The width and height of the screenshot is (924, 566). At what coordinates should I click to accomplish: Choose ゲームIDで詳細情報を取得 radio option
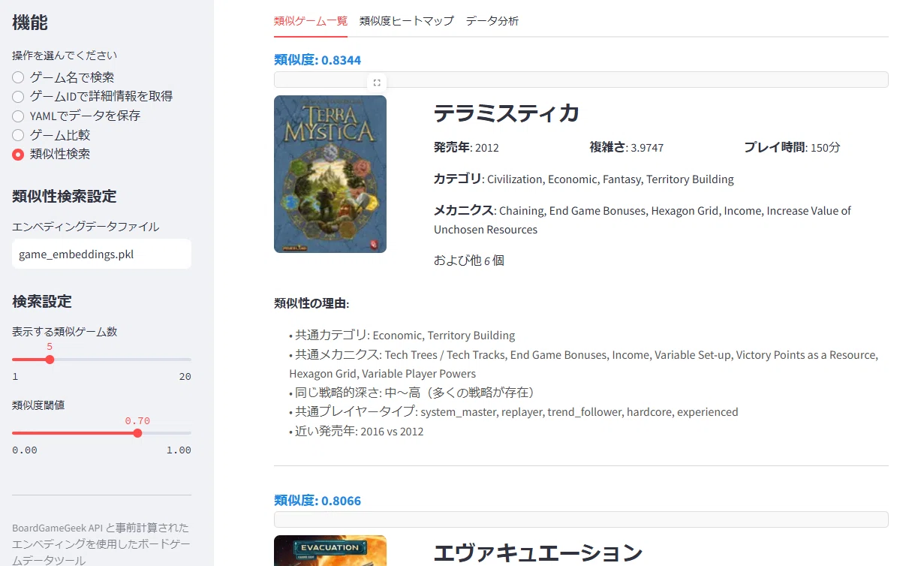pyautogui.click(x=92, y=96)
